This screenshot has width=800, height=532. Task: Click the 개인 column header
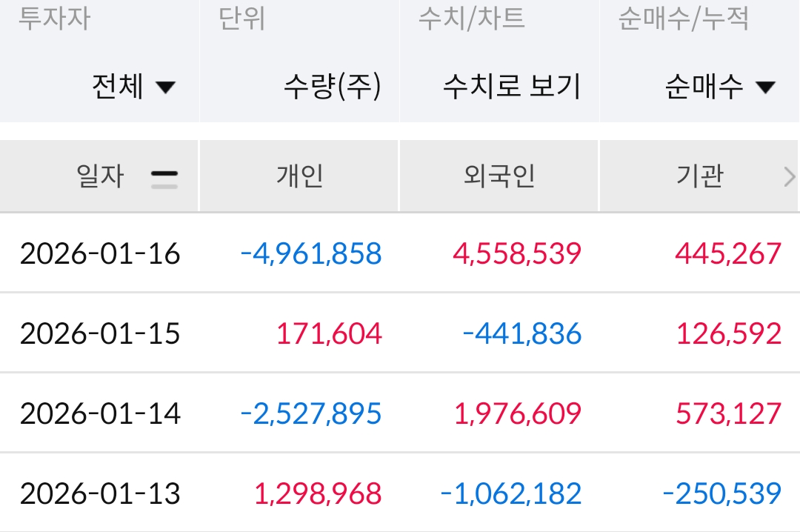click(x=300, y=176)
